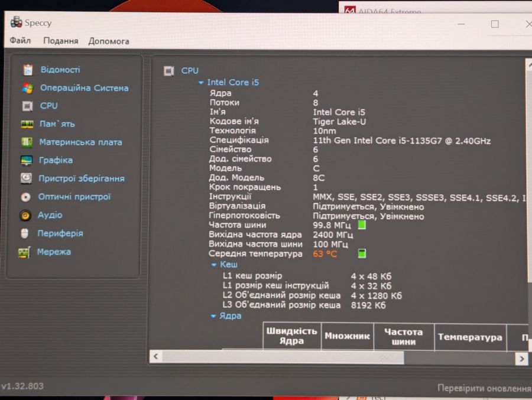Click green indicator beside 63 °C temperature
This screenshot has width=532, height=400.
click(362, 253)
